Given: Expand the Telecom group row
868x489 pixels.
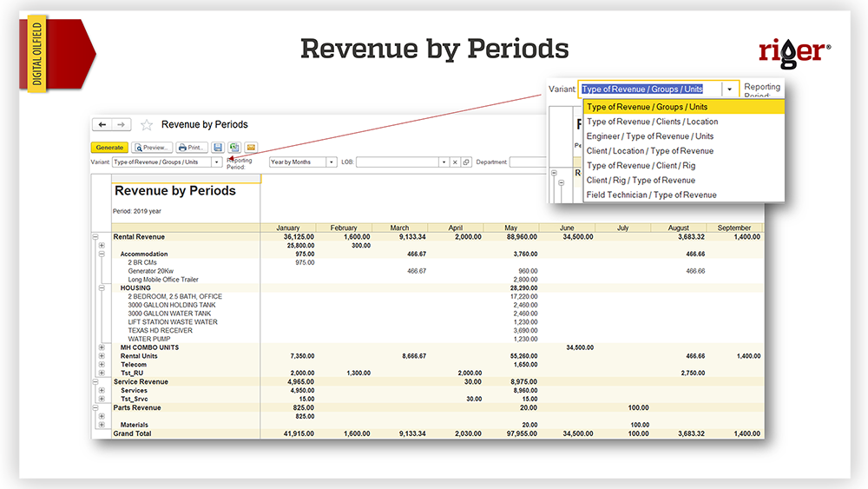Looking at the screenshot, I should pyautogui.click(x=102, y=365).
